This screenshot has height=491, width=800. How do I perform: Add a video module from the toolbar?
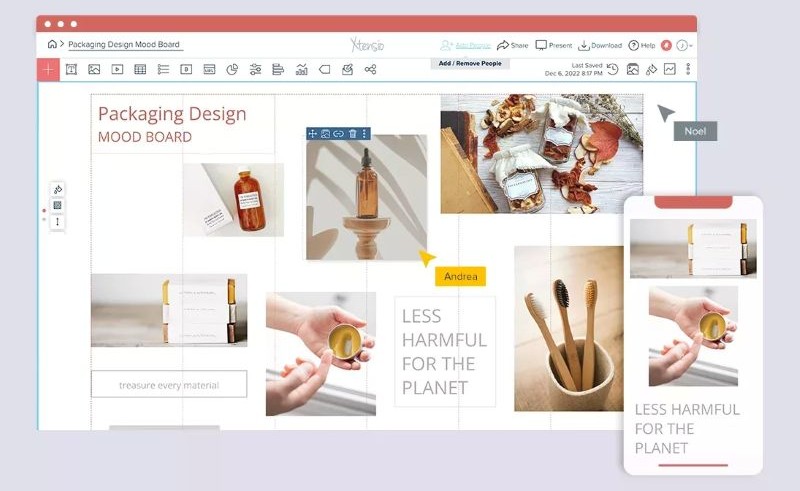point(117,69)
